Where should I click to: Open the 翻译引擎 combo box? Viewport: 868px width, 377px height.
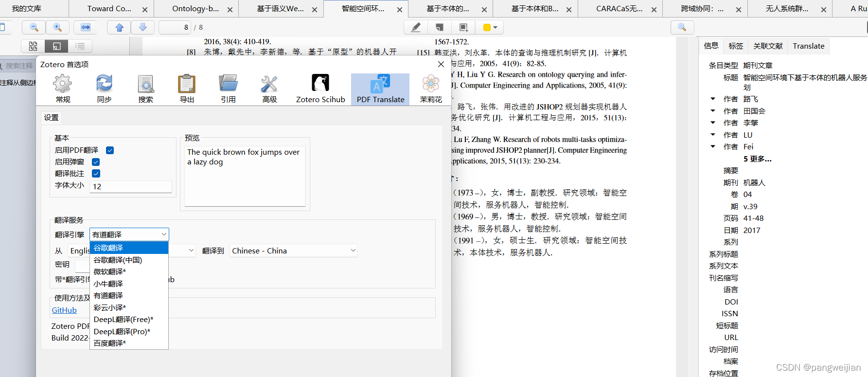tap(129, 234)
